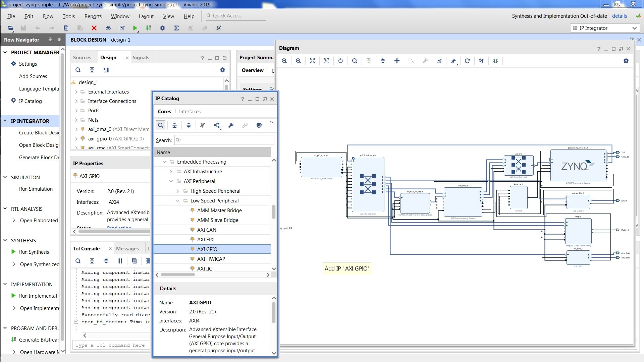
Task: Click the pin icon in Diagram toolbar
Action: pos(453,61)
